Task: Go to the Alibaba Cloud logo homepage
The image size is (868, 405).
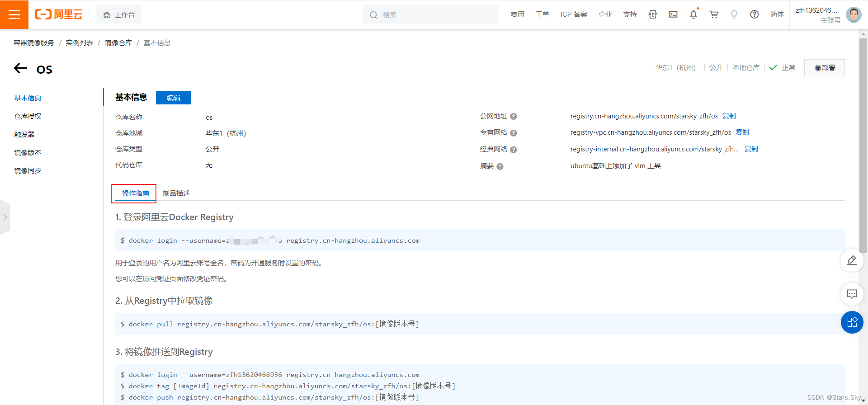Action: point(59,14)
